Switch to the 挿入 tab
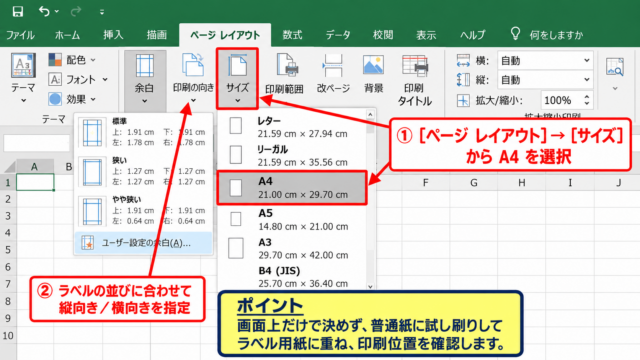The image size is (640, 360). pos(113,35)
